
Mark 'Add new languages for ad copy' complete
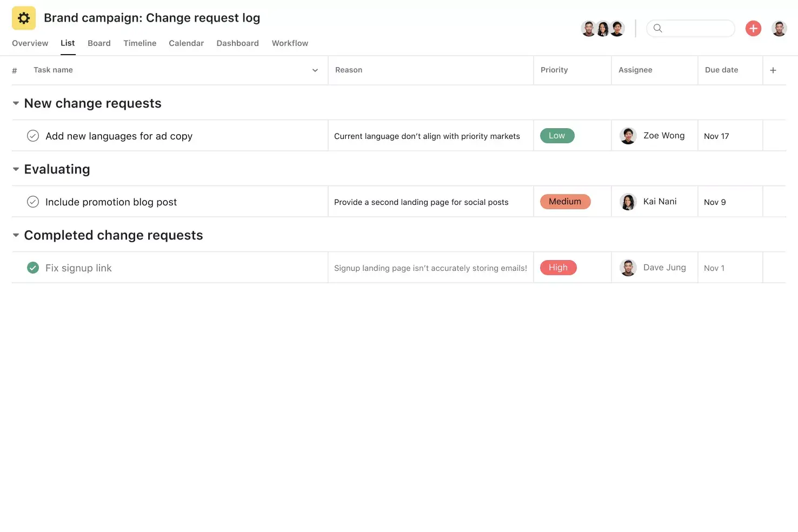coord(32,135)
